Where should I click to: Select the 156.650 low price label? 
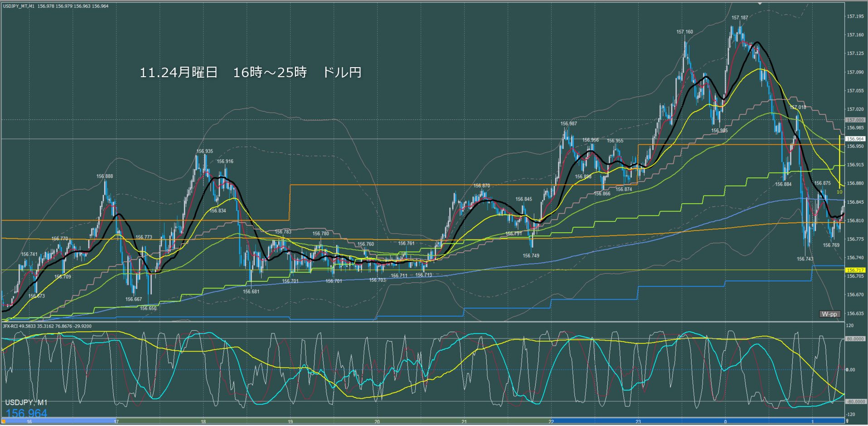tap(148, 308)
